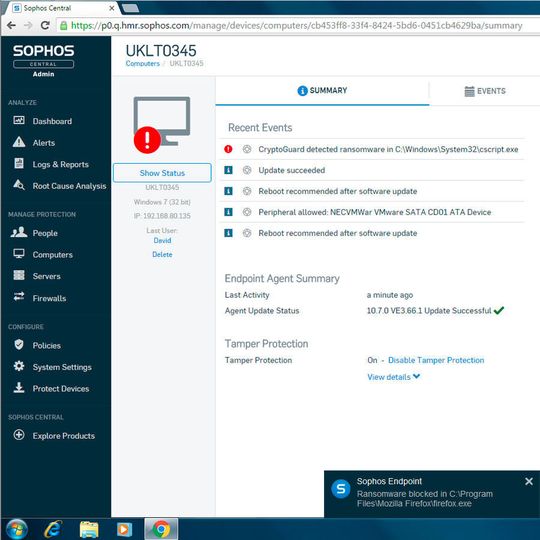Click the browser address bar URL
Image resolution: width=540 pixels, height=540 pixels.
[x=297, y=25]
